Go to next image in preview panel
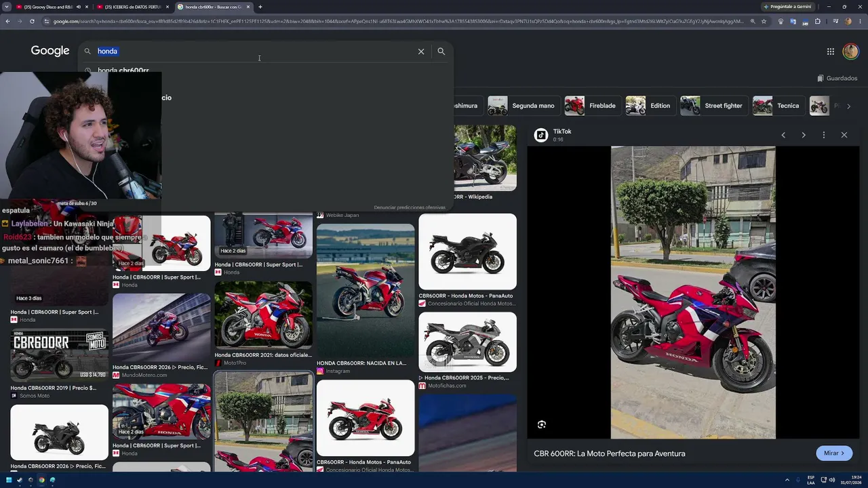 pos(804,135)
